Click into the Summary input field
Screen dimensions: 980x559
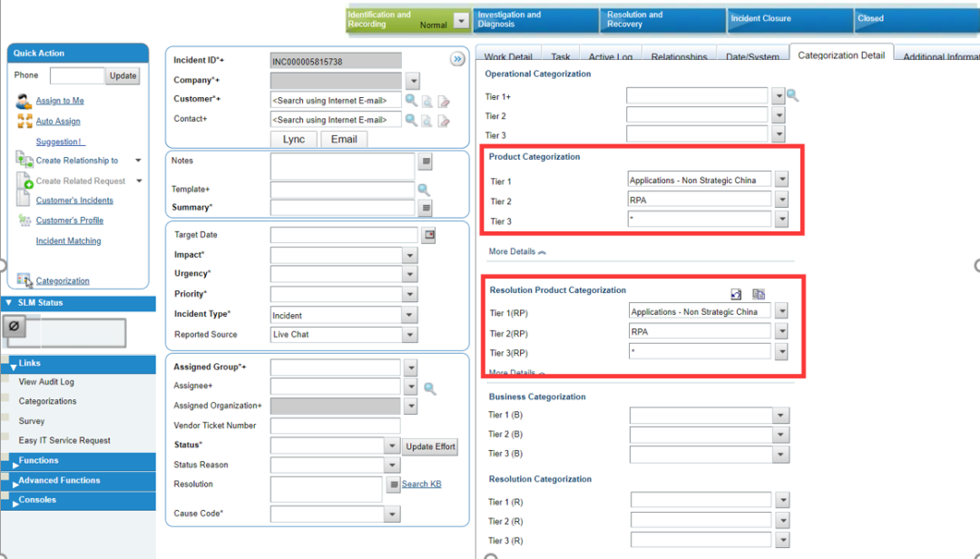[x=342, y=208]
